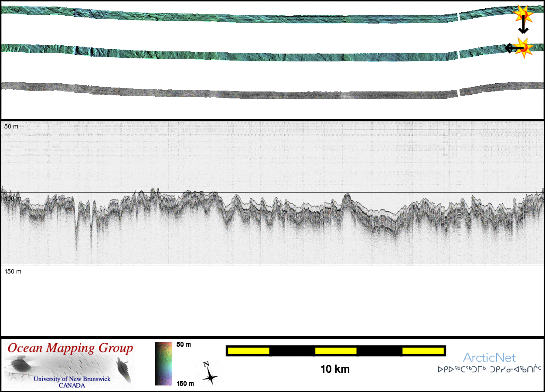The width and height of the screenshot is (545, 392).
Task: Click the rightmost yellow scale bar segment
Action: tap(422, 351)
